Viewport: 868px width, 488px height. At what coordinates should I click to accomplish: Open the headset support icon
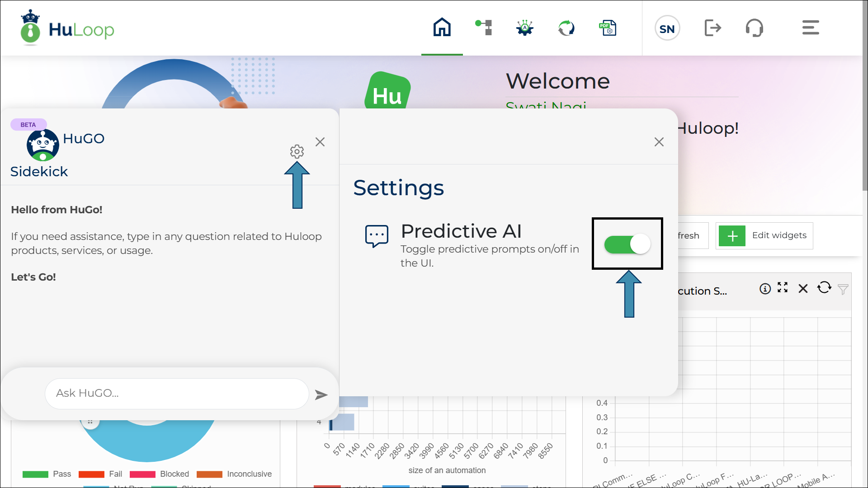pos(755,28)
